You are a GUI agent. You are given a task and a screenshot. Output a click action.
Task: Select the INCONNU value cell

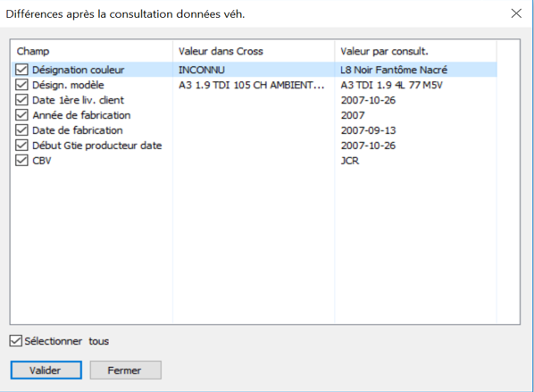(x=202, y=70)
